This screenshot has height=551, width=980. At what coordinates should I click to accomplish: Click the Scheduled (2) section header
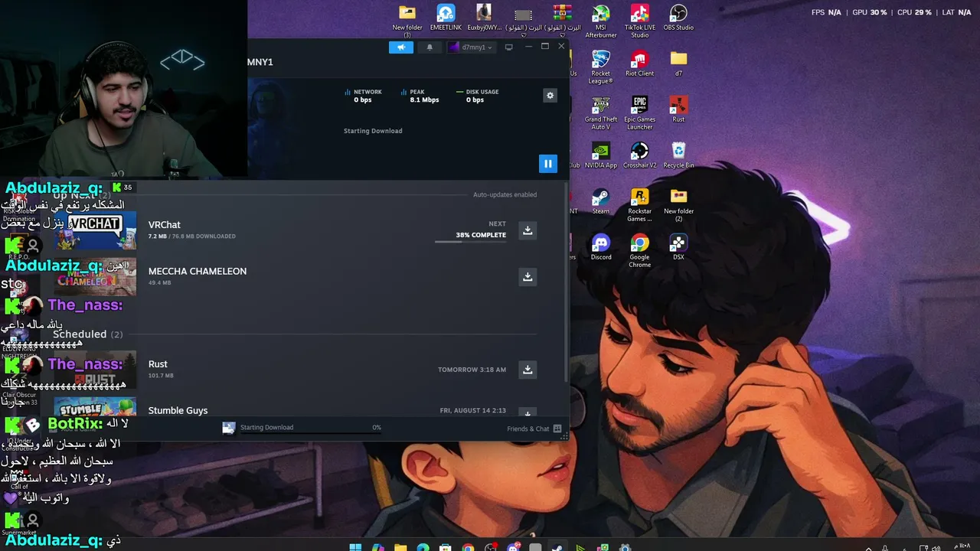[88, 334]
